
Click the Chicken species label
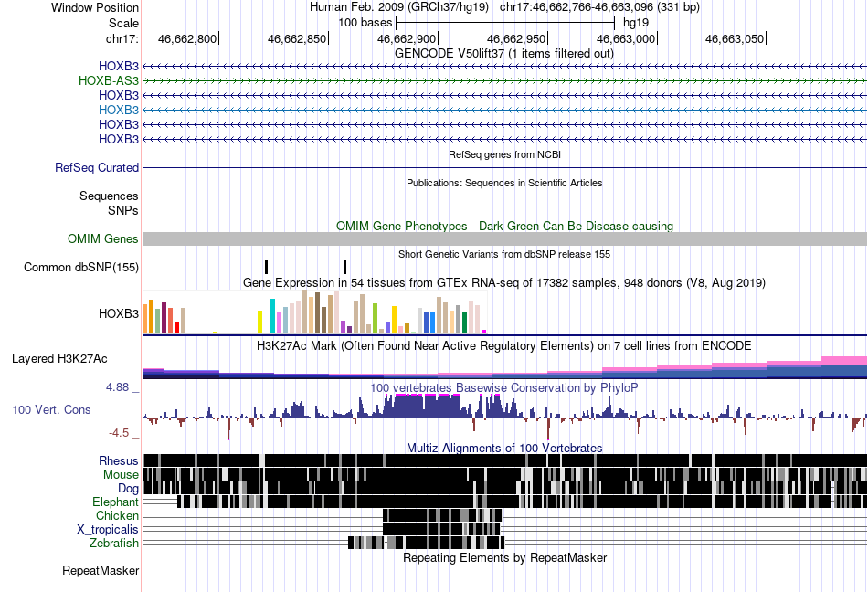coord(117,515)
